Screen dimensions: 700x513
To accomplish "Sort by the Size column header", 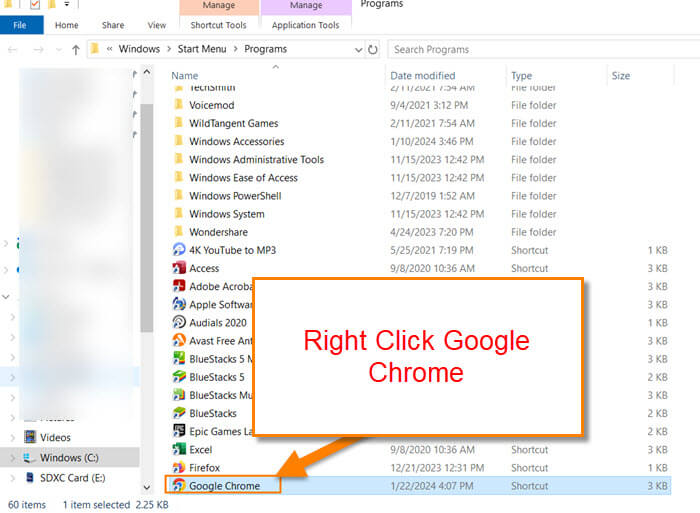I will click(x=621, y=75).
